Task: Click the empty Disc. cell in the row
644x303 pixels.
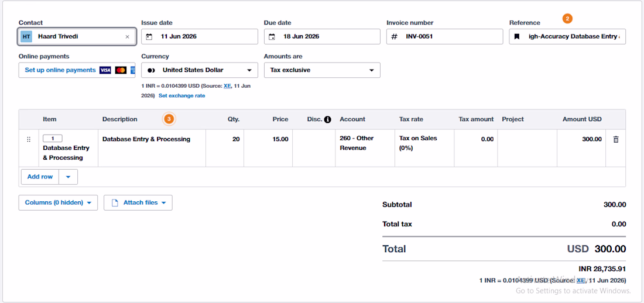Action: point(314,148)
